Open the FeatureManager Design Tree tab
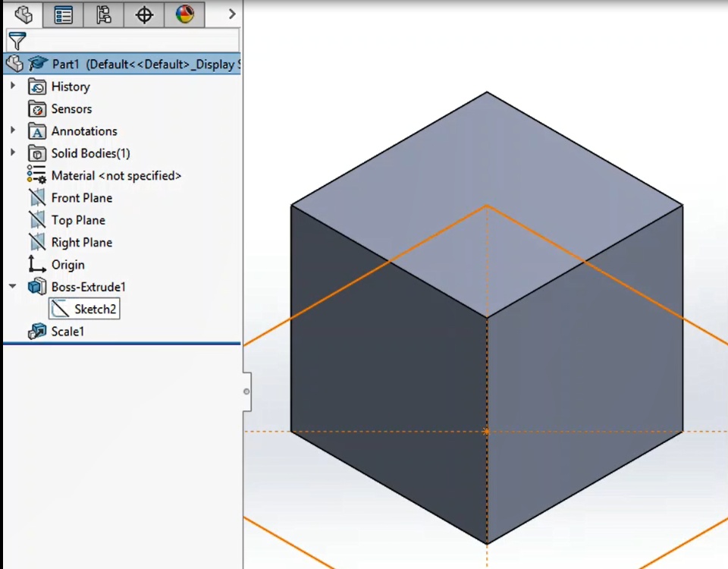The image size is (728, 569). 24,14
